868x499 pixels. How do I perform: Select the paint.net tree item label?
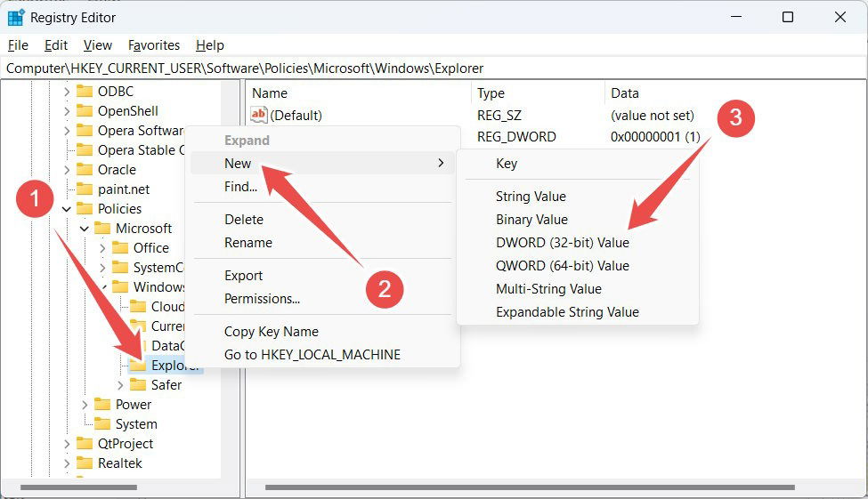[x=124, y=189]
